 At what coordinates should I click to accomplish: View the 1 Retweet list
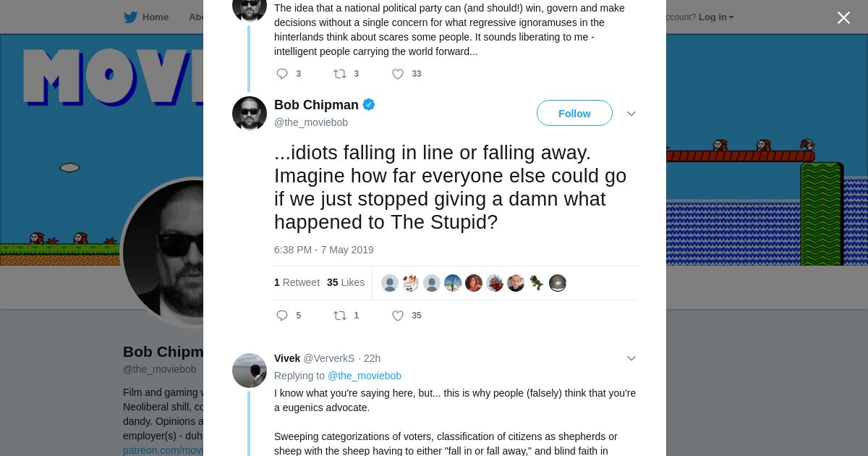click(x=297, y=282)
